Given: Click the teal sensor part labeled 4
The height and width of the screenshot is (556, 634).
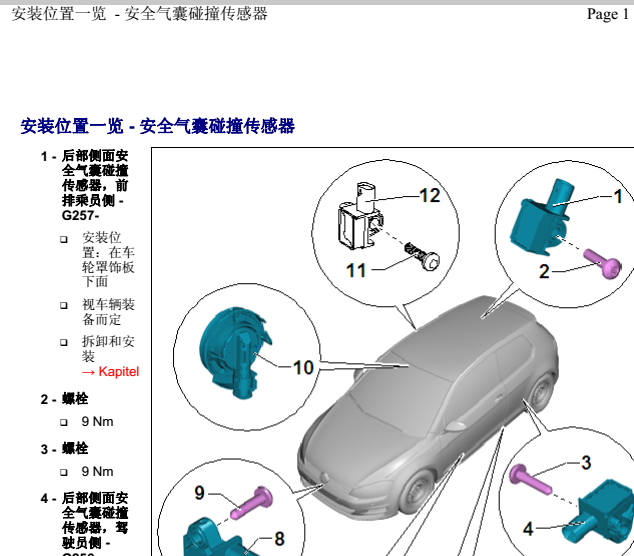Looking at the screenshot, I should pos(598,512).
